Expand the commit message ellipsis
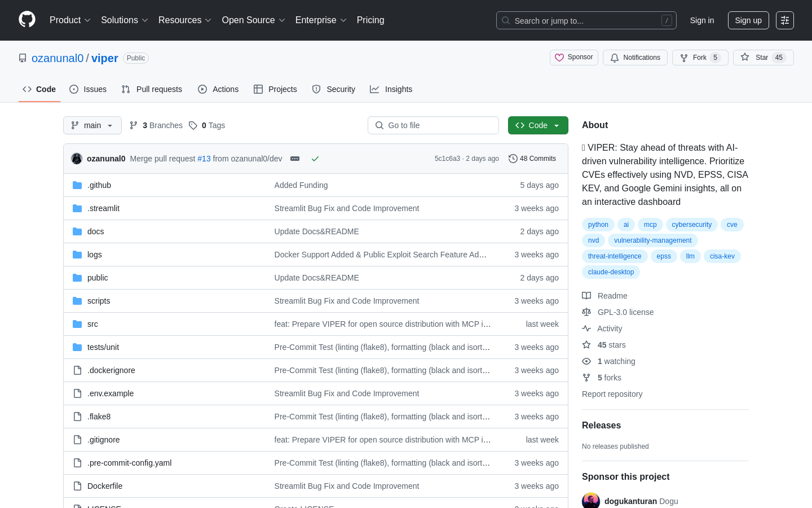 point(295,159)
